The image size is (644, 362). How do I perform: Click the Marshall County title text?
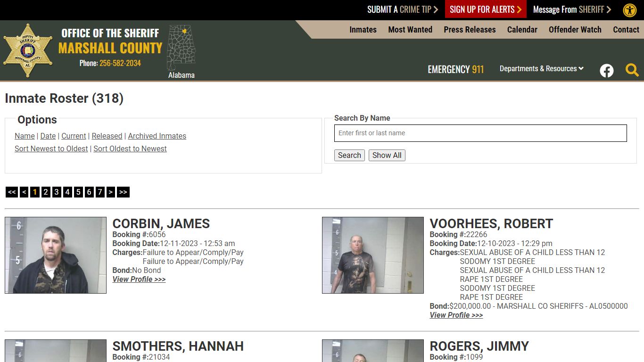click(110, 48)
